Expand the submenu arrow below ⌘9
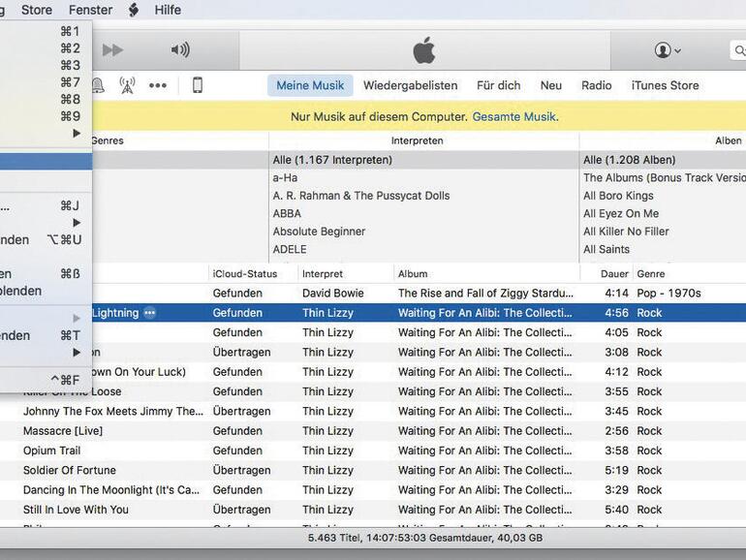The width and height of the screenshot is (746, 560). (x=77, y=134)
